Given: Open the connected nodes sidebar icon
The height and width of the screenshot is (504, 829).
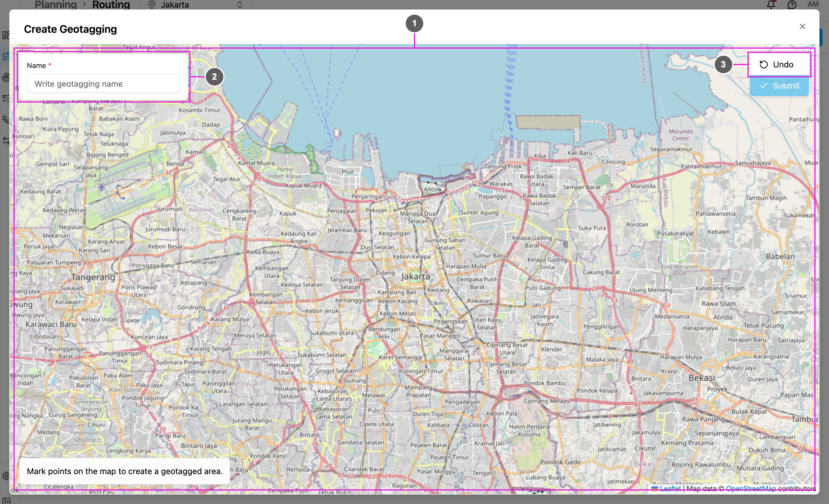Looking at the screenshot, I should click(6, 119).
